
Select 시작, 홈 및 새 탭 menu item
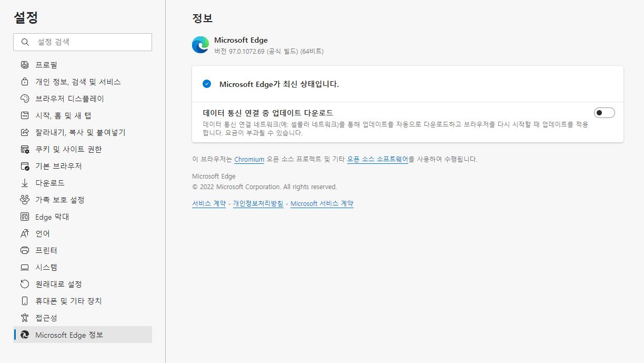click(83, 115)
